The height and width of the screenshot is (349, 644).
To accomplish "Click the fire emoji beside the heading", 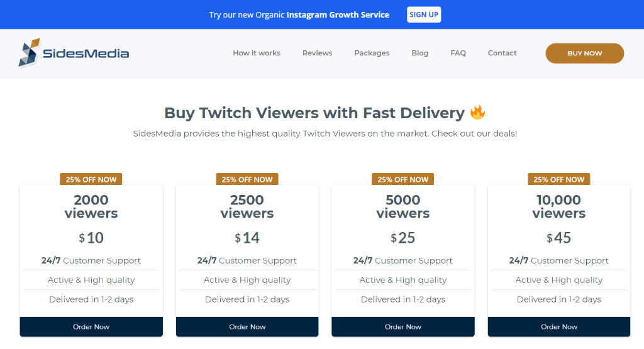I will [x=477, y=112].
